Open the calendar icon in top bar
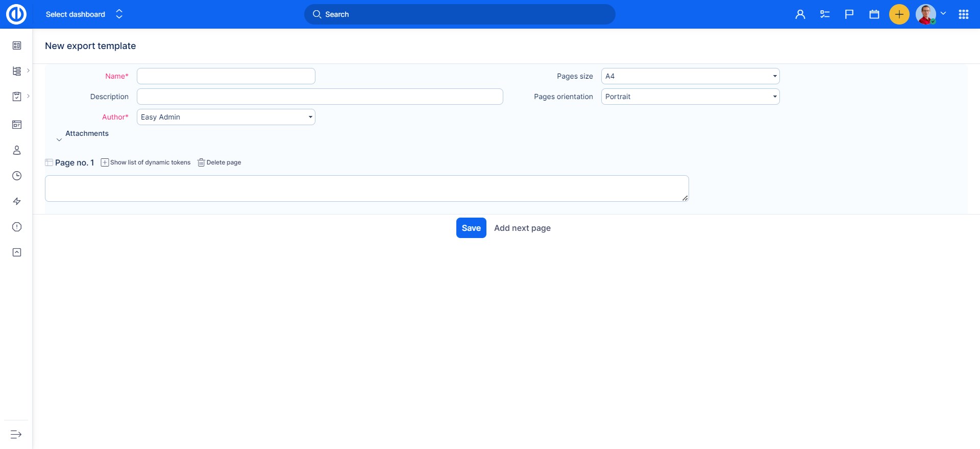 tap(874, 14)
